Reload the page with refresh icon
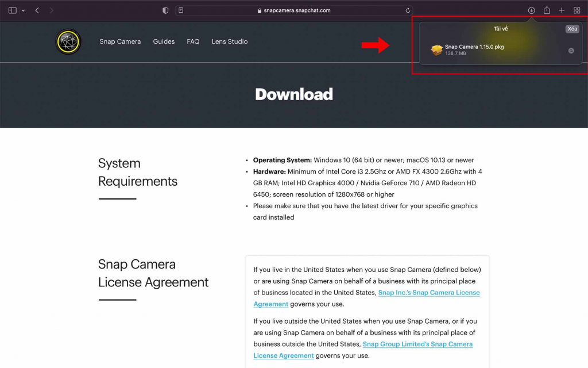Image resolution: width=588 pixels, height=368 pixels. [x=408, y=10]
